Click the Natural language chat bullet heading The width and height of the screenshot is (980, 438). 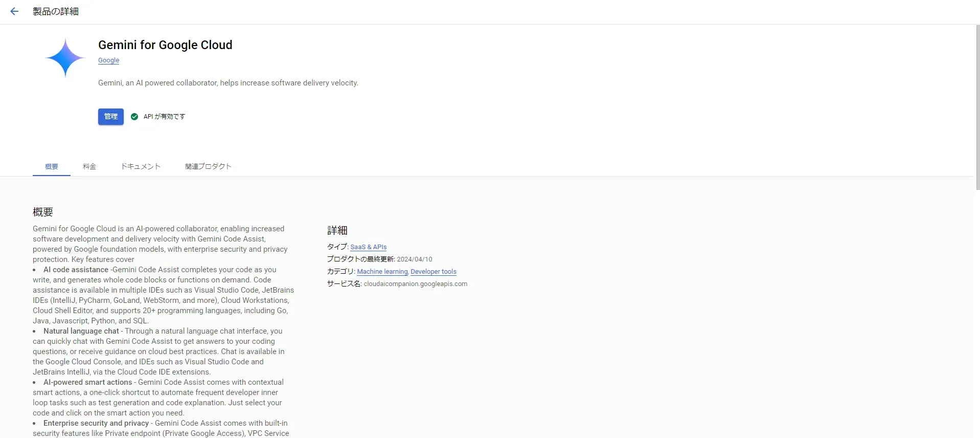click(81, 331)
